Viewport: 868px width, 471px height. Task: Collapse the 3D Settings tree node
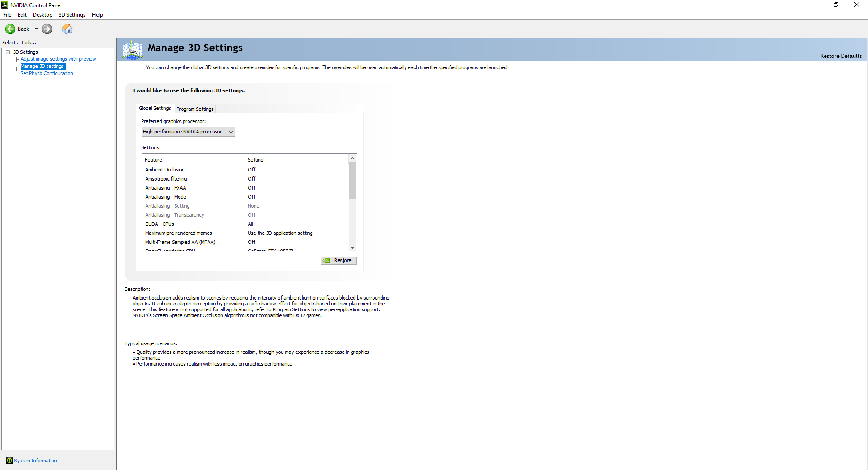(x=8, y=52)
